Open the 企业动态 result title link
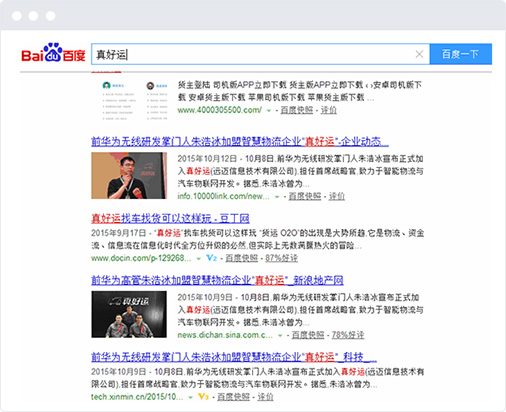This screenshot has height=412, width=506. (240, 141)
